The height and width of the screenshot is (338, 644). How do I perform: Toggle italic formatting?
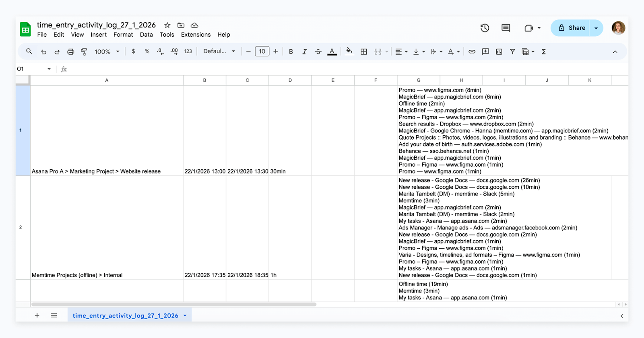point(304,52)
